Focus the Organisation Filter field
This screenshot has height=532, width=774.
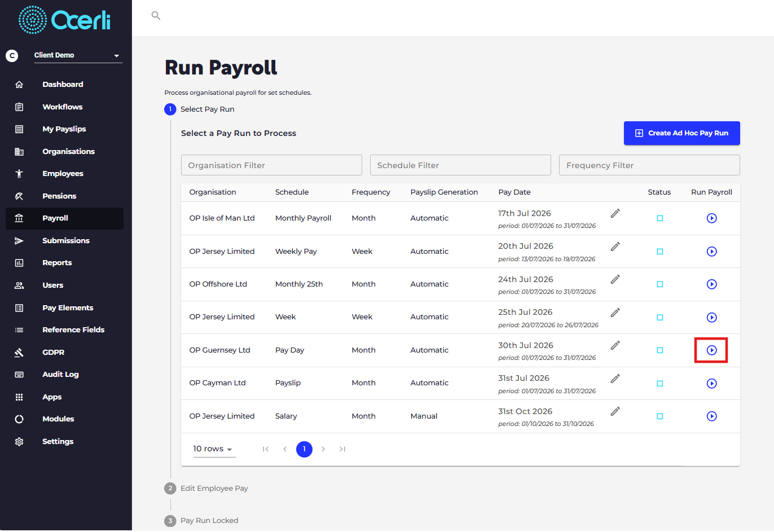tap(271, 165)
